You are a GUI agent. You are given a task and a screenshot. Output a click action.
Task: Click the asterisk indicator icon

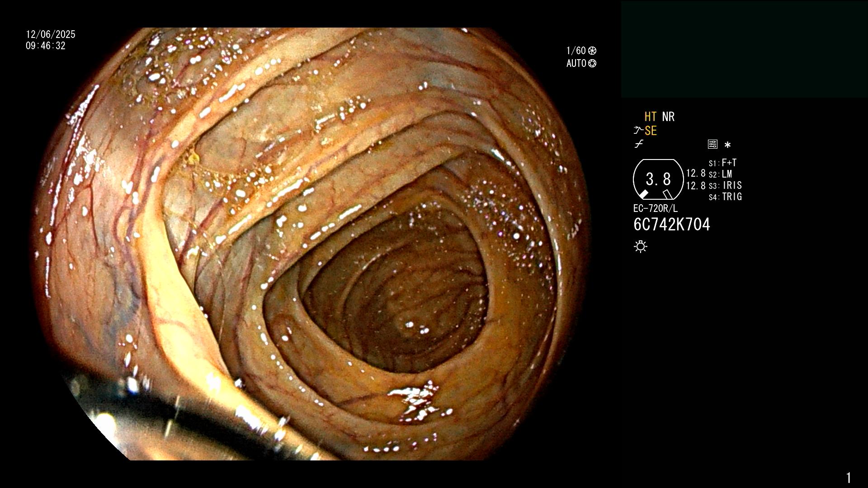pos(727,145)
